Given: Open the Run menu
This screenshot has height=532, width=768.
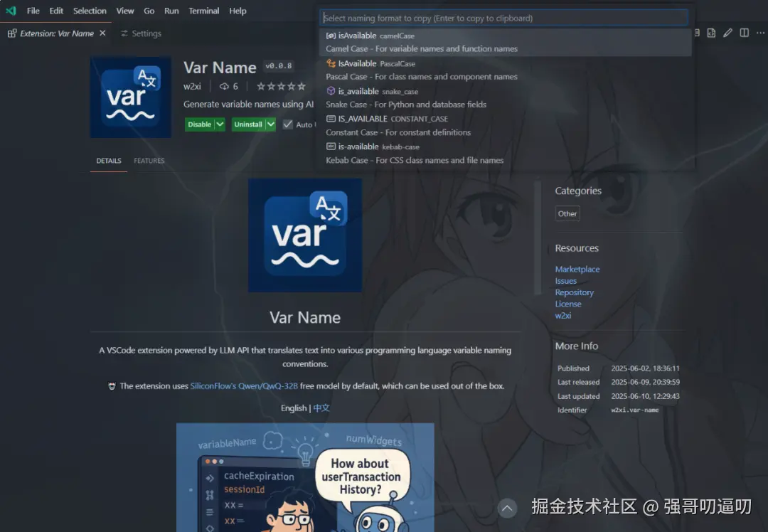Looking at the screenshot, I should click(x=171, y=11).
